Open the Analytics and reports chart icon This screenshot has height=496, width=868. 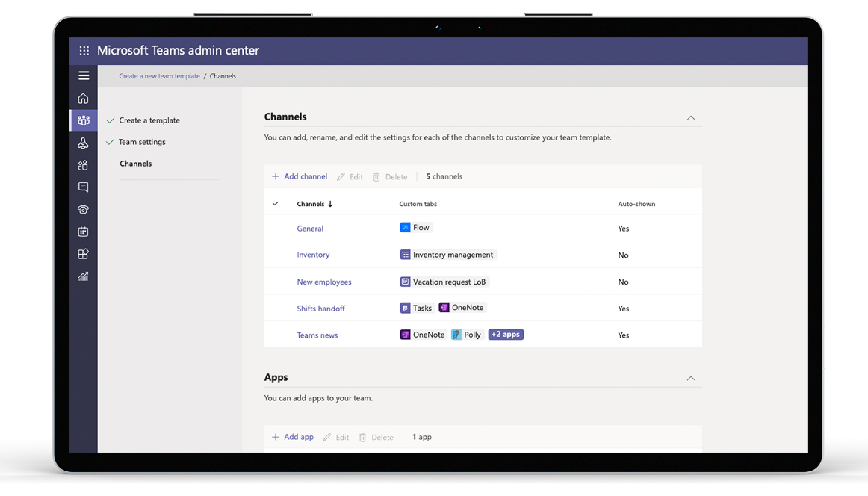(83, 276)
